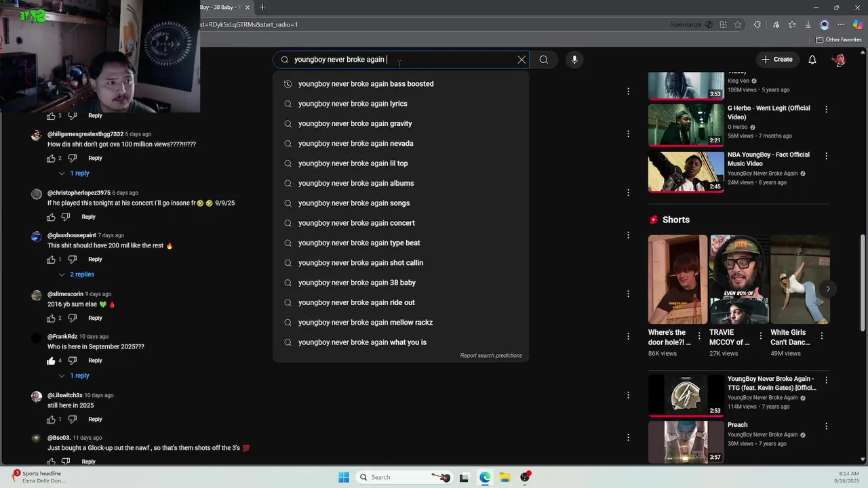Click Report search predictions link
Screen dimensions: 868x488
491,356
